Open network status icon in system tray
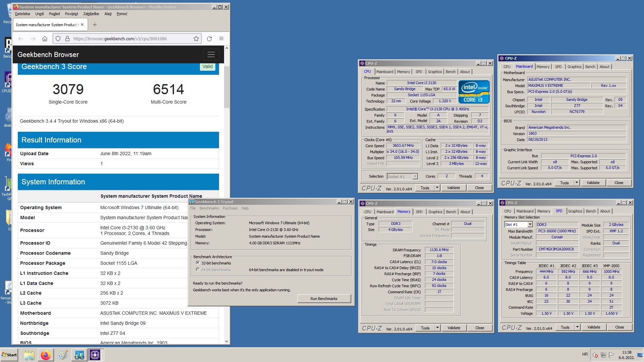The image size is (644, 362). [603, 355]
